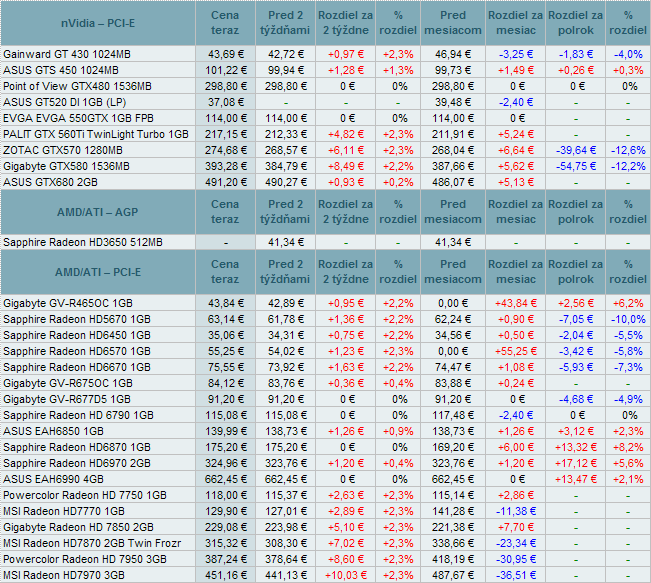
Task: Select the '-30,95 €' monthly difference for HD 7950
Action: point(516,559)
